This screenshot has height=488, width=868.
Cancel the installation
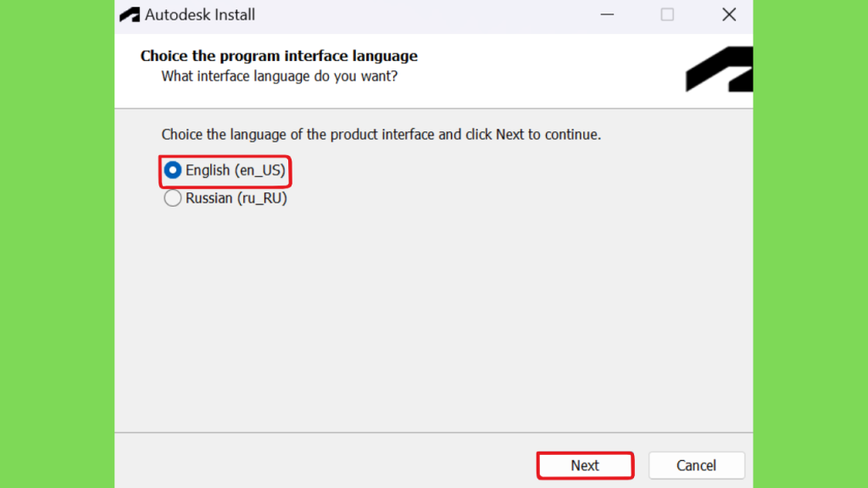tap(697, 465)
